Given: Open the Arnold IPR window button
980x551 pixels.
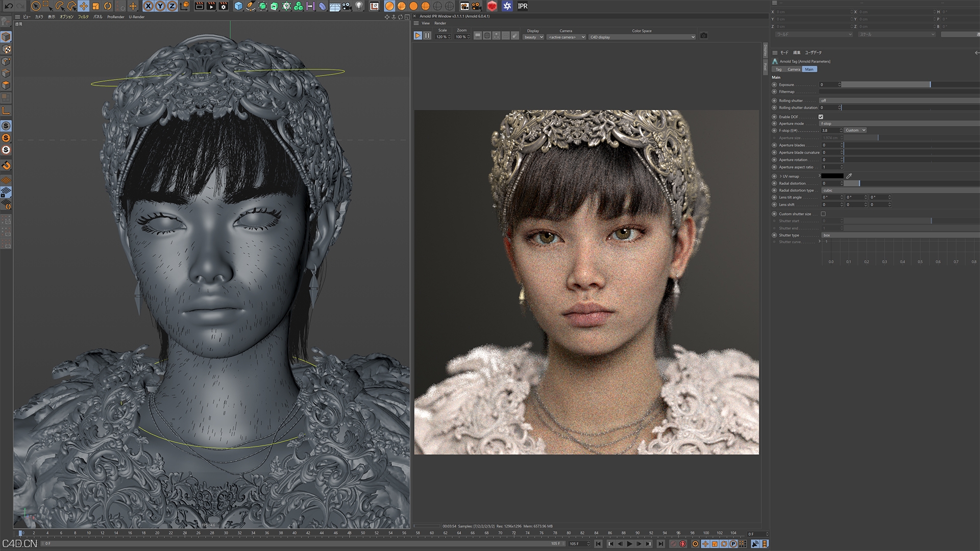Looking at the screenshot, I should [x=523, y=6].
